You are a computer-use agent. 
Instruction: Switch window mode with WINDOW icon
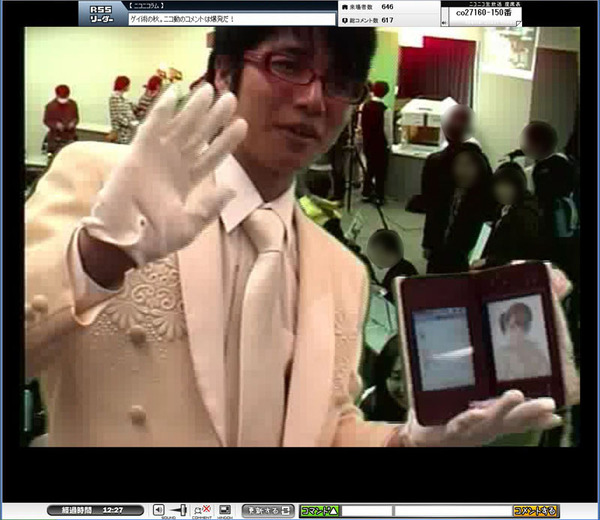225,510
